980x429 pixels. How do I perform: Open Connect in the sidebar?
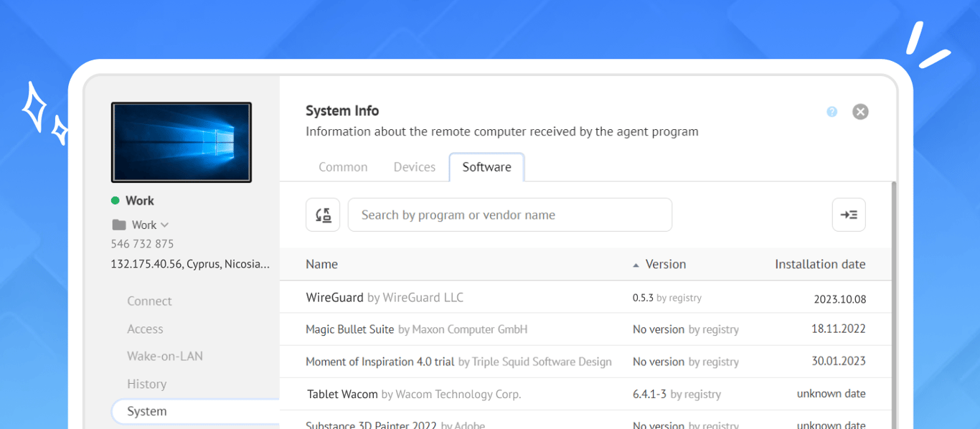click(x=149, y=301)
